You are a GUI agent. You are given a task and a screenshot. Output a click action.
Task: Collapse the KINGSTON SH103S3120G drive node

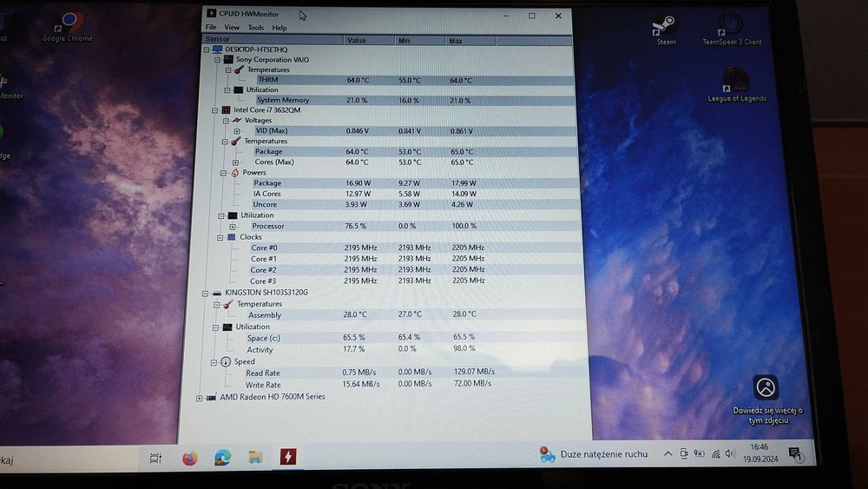coord(205,293)
